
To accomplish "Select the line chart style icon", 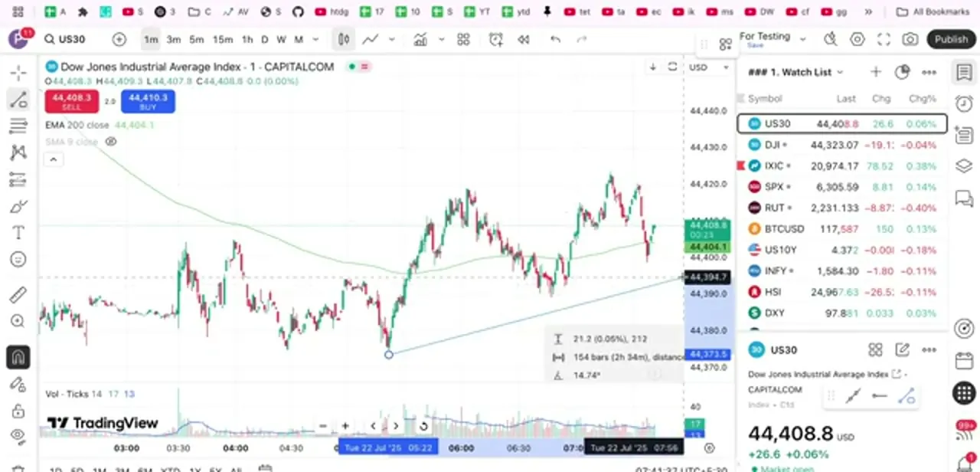I will [371, 39].
